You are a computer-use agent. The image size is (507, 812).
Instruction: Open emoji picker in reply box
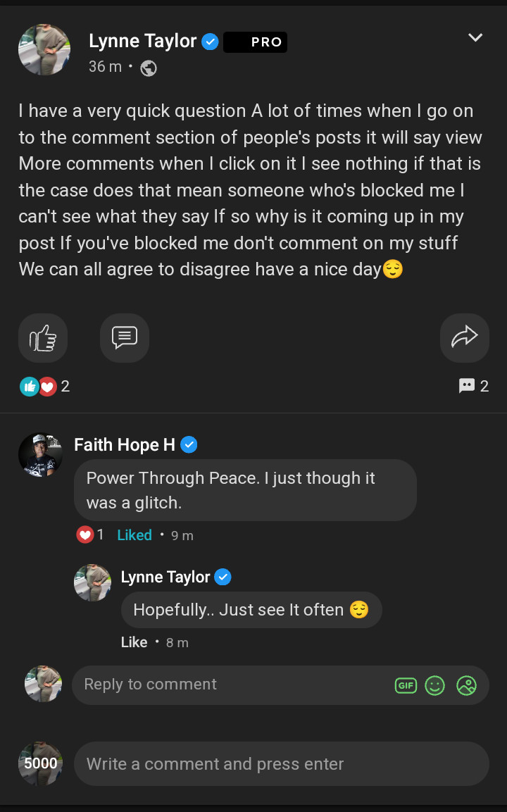pos(435,685)
